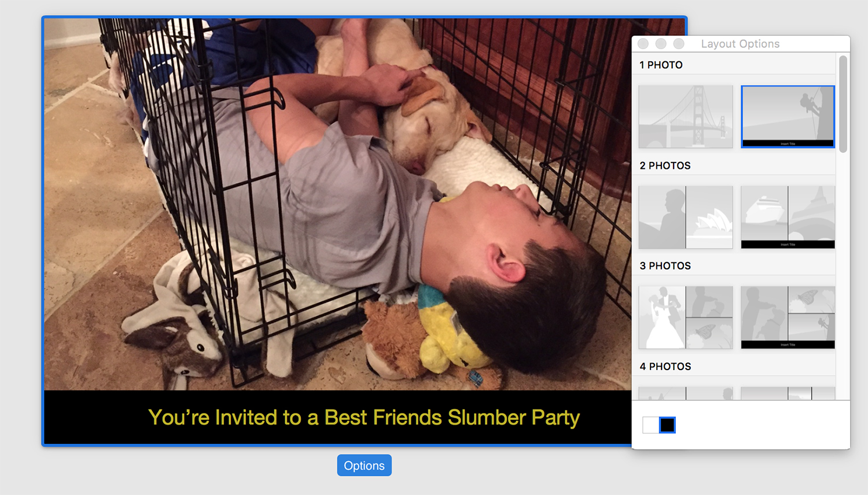The height and width of the screenshot is (495, 868).
Task: Select the Golden Gate bridge single photo layout
Action: [686, 117]
